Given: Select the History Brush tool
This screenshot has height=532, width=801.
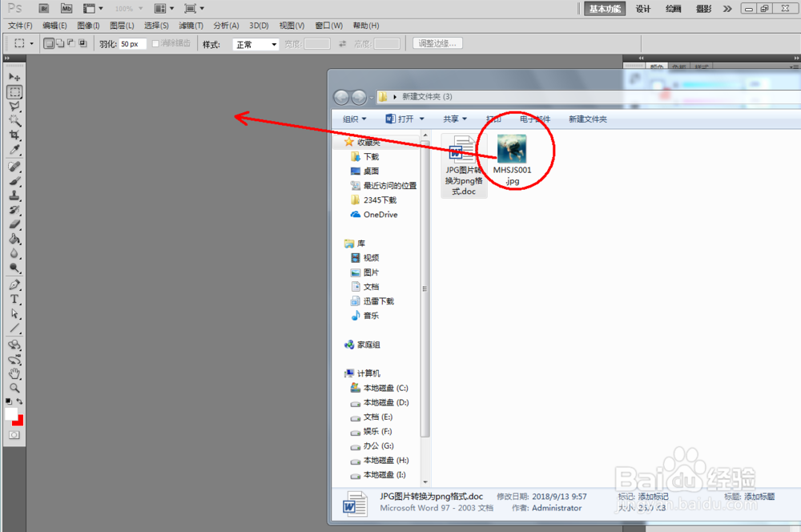Looking at the screenshot, I should [x=14, y=210].
